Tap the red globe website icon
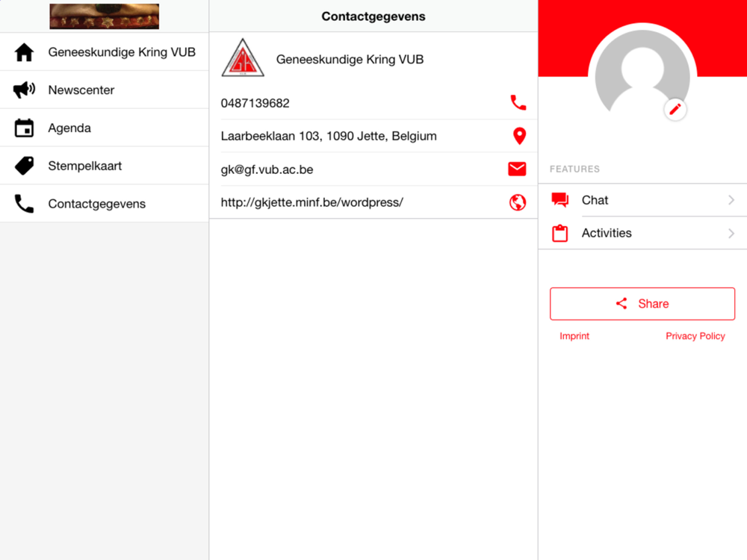 (518, 202)
